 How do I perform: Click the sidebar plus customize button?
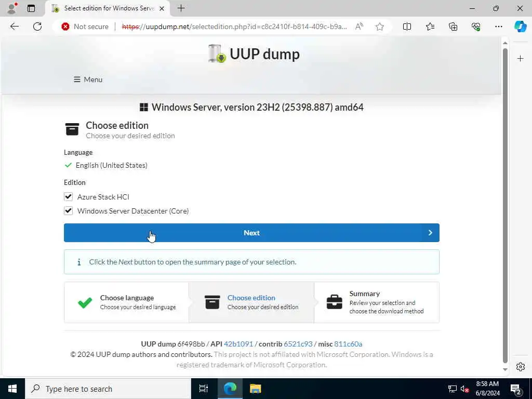(520, 59)
